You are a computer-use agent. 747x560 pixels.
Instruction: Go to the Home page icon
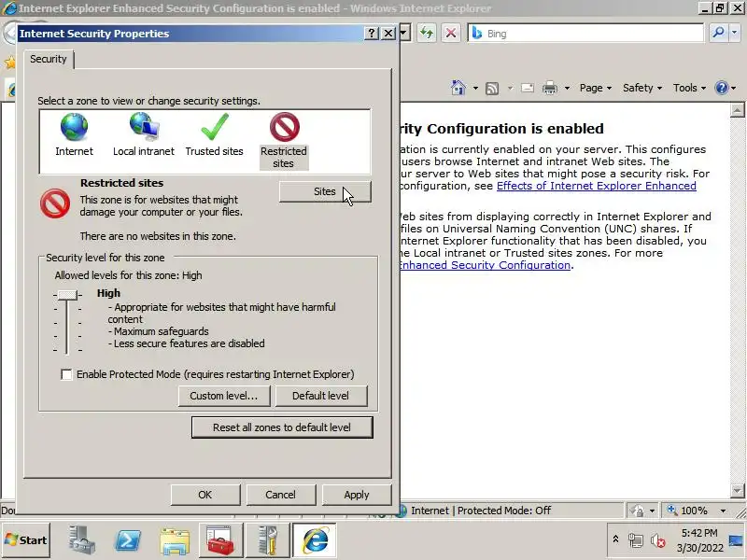pos(458,88)
